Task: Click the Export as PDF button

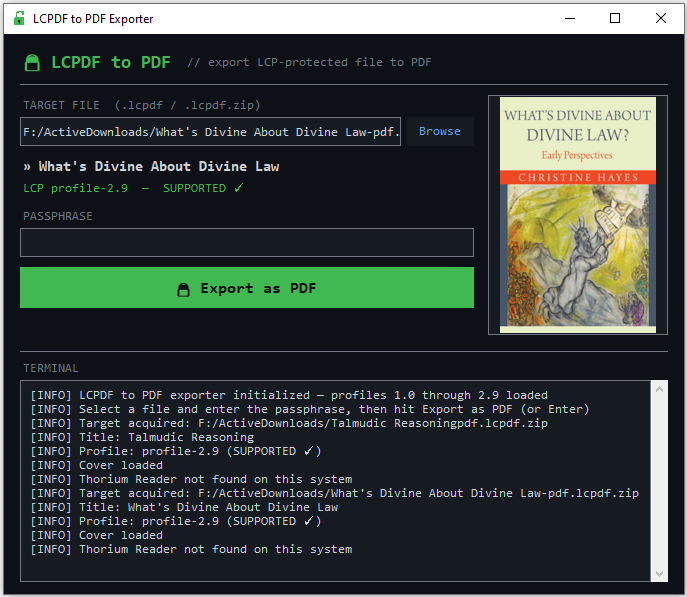Action: point(247,288)
